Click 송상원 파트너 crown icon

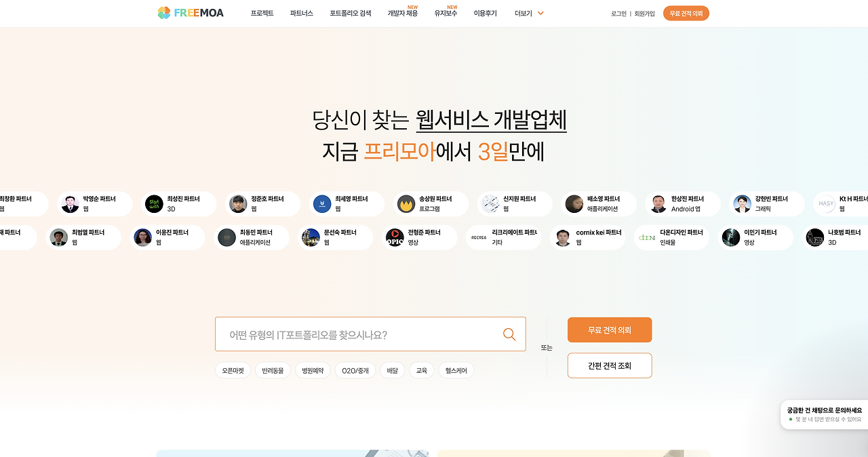(406, 203)
